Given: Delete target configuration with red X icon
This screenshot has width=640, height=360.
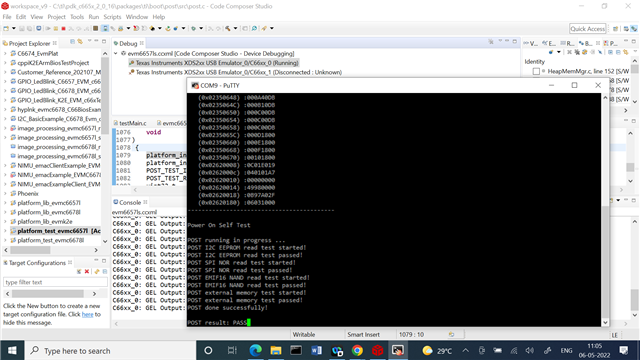Looking at the screenshot, I should point(87,271).
